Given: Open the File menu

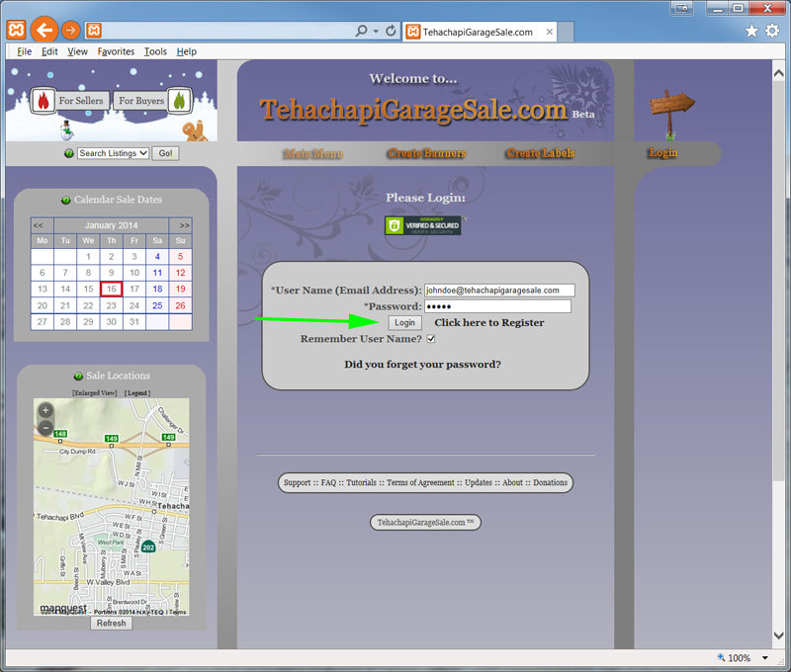Looking at the screenshot, I should tap(24, 51).
